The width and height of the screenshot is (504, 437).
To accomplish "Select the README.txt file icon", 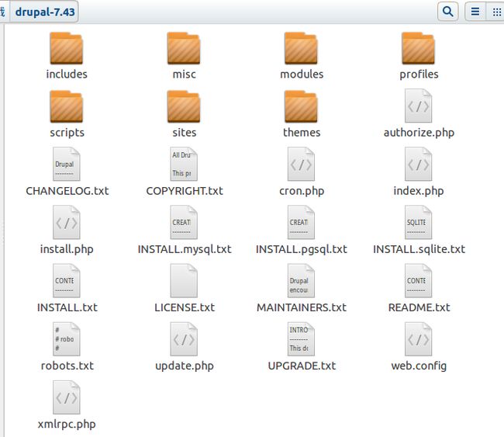I will pos(418,281).
